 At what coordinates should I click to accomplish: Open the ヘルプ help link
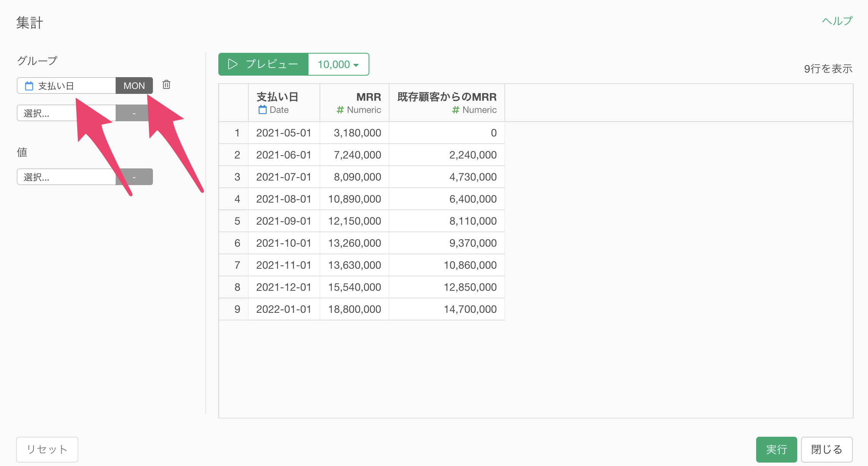pyautogui.click(x=837, y=21)
